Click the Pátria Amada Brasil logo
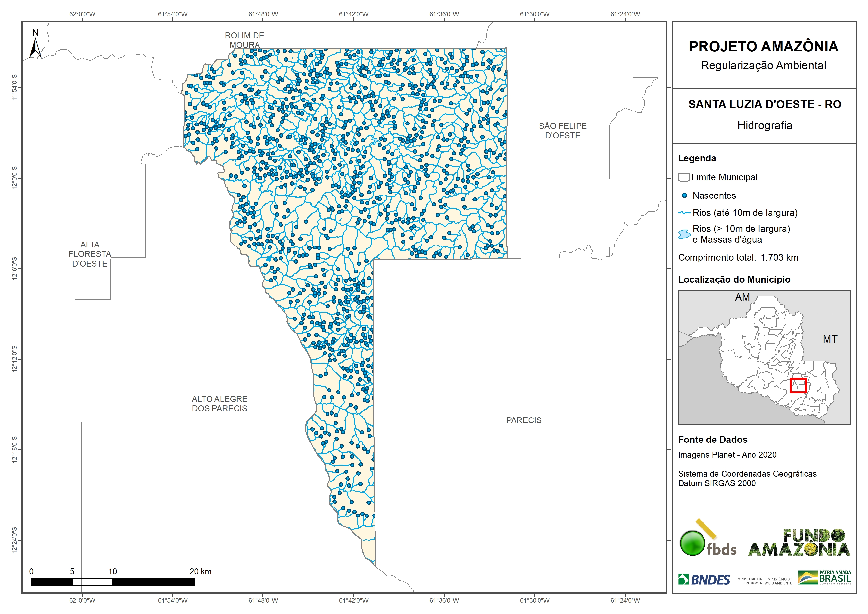 coord(824,578)
